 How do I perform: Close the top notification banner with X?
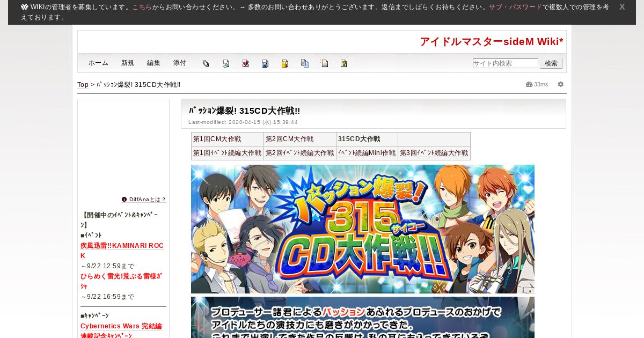622,7
